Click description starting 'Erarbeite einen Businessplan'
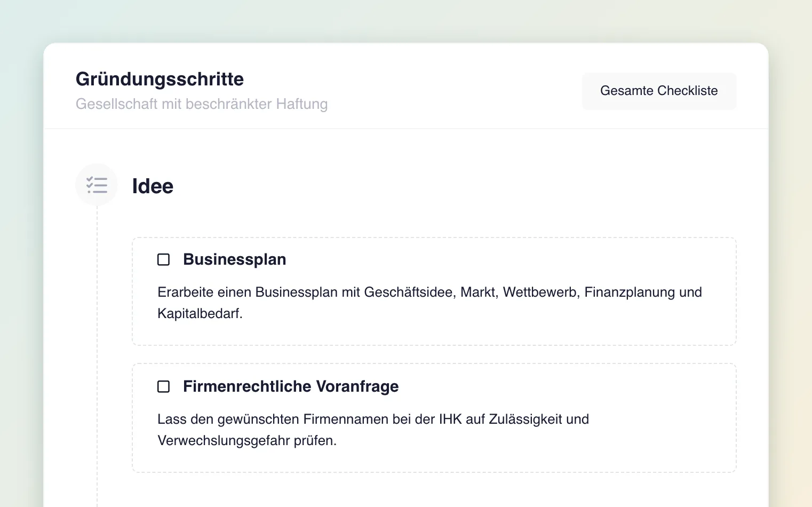This screenshot has width=812, height=507. pos(429,303)
